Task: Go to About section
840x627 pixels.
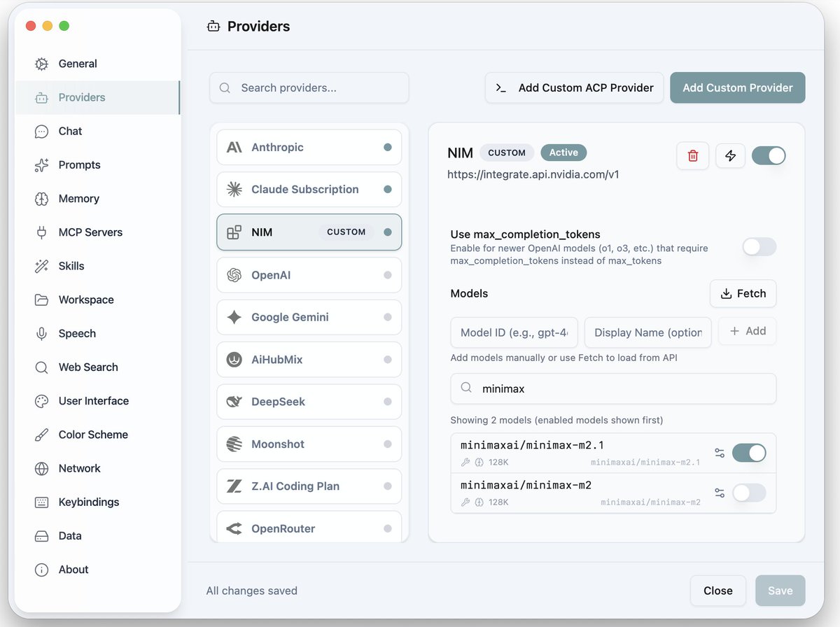Action: 97,570
